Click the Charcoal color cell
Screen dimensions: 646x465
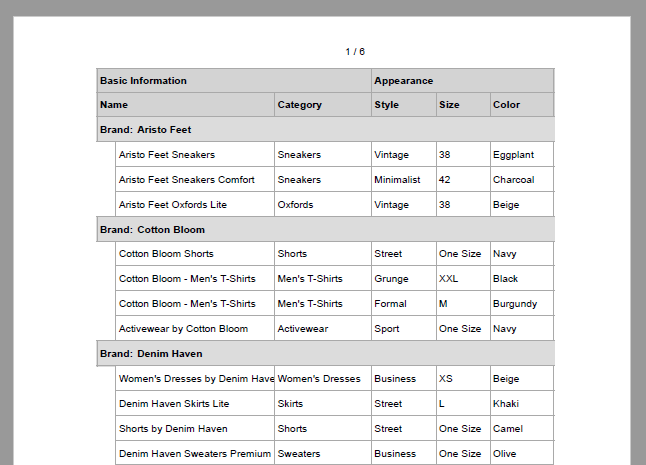[521, 180]
